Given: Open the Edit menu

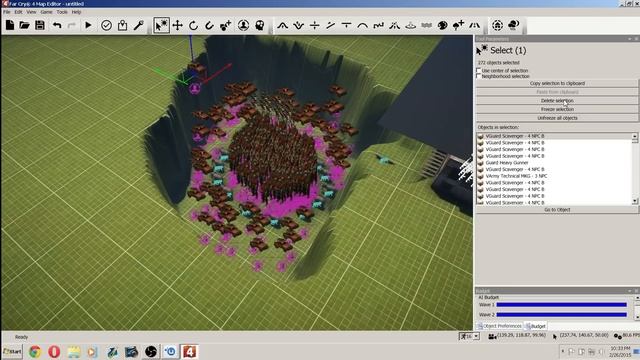Looking at the screenshot, I should point(18,12).
